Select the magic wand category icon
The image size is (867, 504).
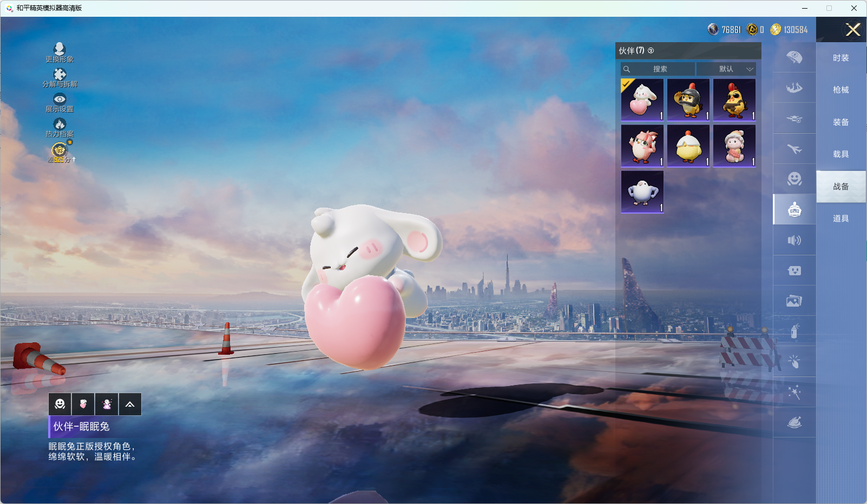coord(794,392)
